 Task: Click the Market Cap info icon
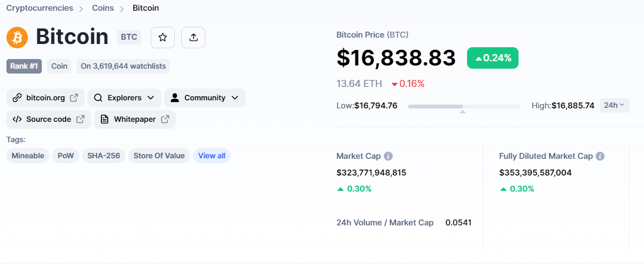[x=388, y=156]
